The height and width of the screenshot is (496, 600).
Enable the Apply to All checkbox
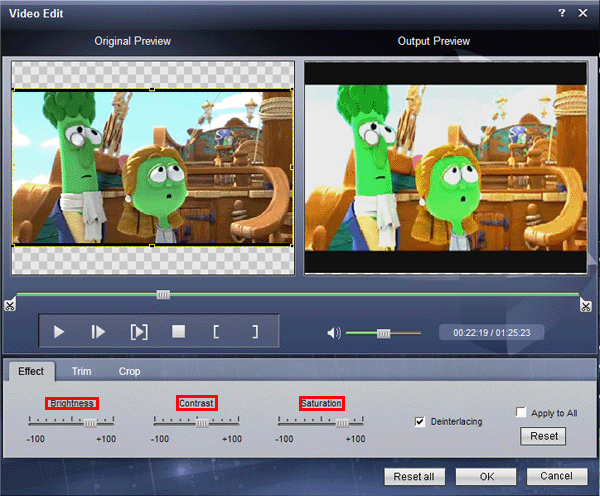coord(521,412)
